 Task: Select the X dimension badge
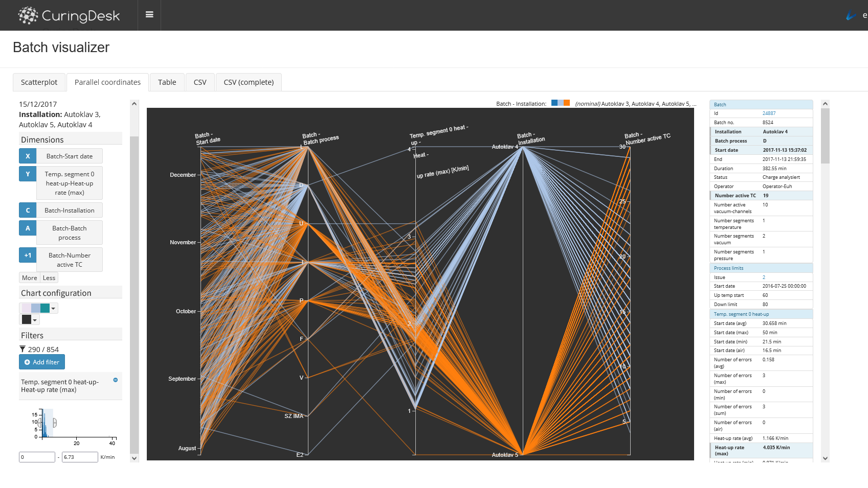coord(28,156)
